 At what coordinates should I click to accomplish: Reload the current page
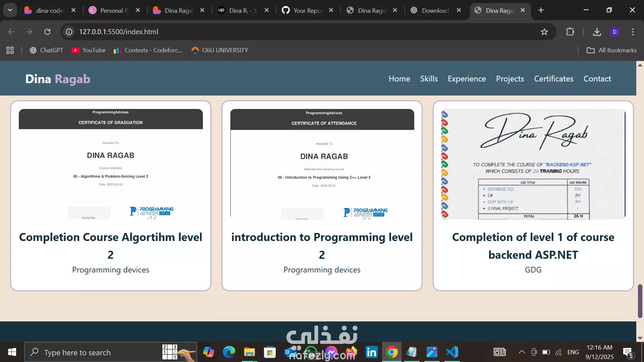(x=47, y=32)
